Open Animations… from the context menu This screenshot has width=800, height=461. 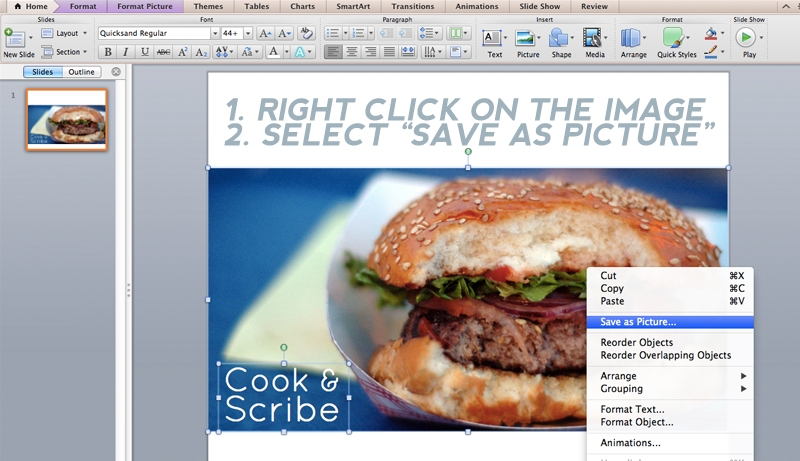tap(670, 443)
